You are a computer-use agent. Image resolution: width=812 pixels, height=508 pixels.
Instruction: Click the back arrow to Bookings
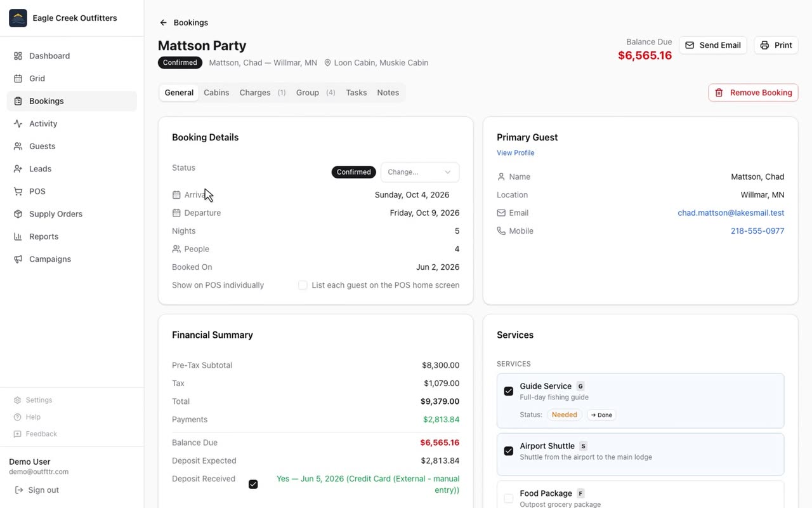tap(163, 23)
